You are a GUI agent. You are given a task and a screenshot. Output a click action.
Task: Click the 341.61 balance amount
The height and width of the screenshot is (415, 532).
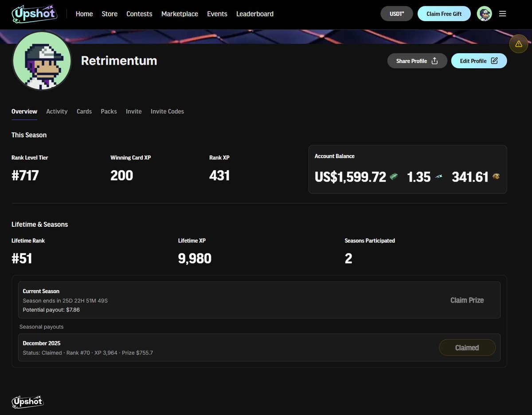[x=470, y=177]
